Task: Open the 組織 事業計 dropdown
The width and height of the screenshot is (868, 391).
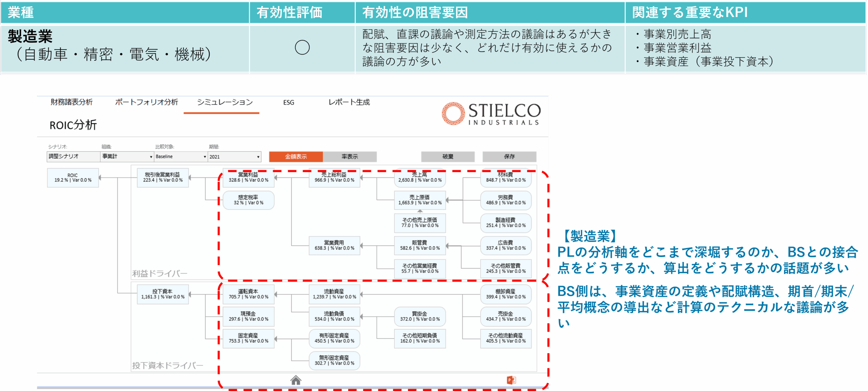Action: pyautogui.click(x=127, y=156)
